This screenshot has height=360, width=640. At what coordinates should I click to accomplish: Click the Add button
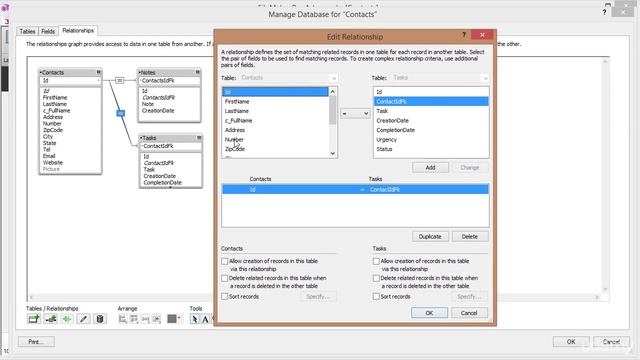pyautogui.click(x=430, y=167)
